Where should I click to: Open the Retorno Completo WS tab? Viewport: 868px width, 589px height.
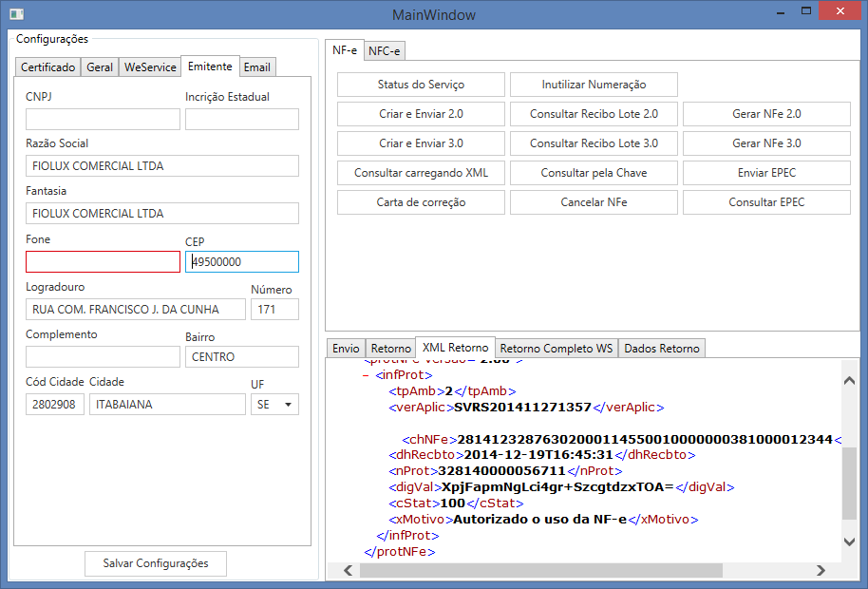click(x=557, y=349)
